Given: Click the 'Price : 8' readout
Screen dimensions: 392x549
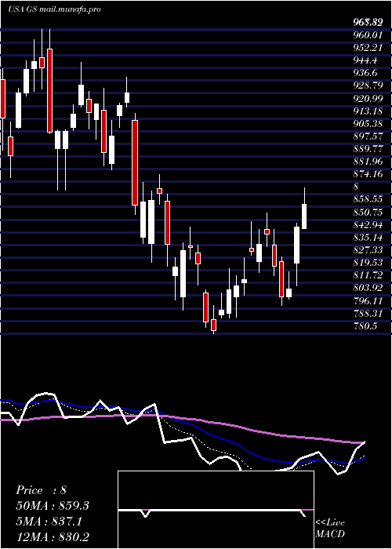Looking at the screenshot, I should click(x=41, y=490).
